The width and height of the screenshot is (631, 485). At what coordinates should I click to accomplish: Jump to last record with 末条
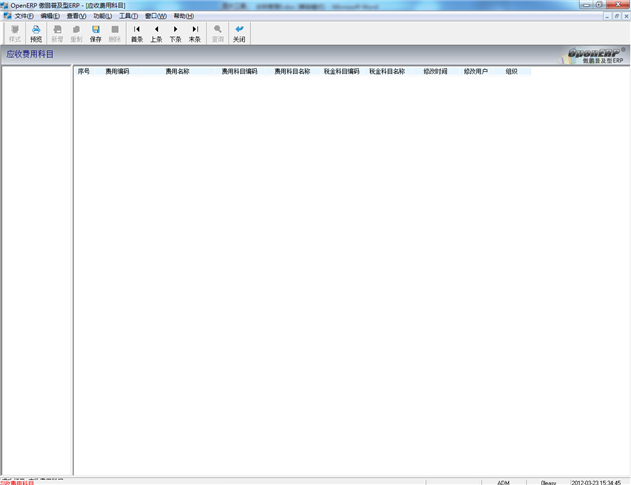[x=195, y=33]
